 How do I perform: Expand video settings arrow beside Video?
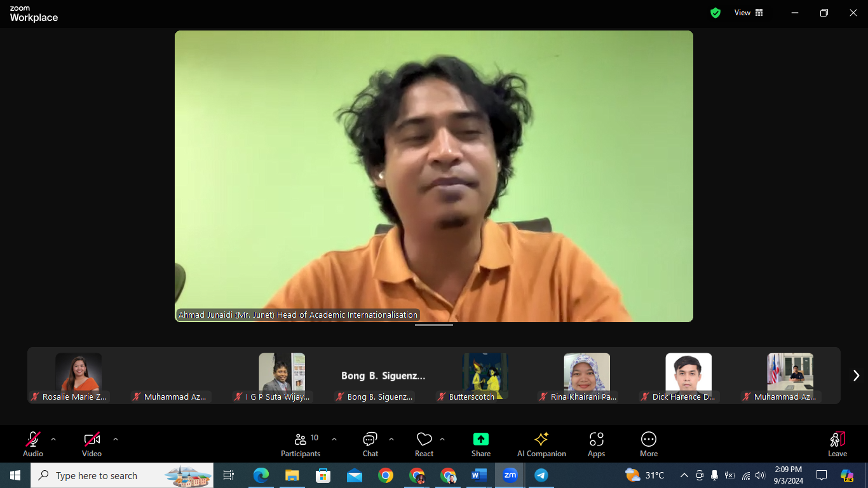point(115,439)
